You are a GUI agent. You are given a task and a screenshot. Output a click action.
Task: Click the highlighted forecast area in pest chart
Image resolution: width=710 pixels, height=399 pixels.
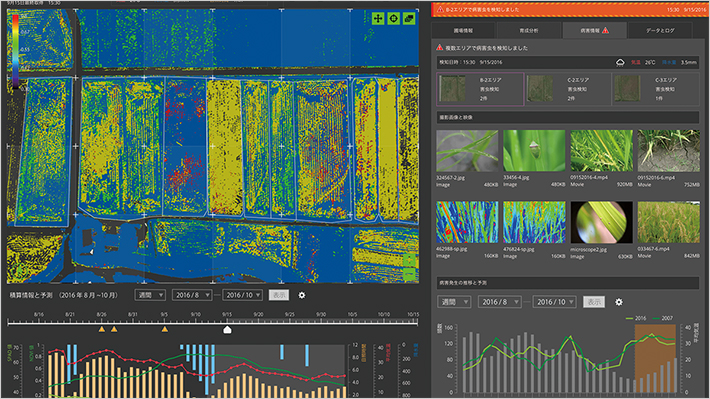point(655,358)
